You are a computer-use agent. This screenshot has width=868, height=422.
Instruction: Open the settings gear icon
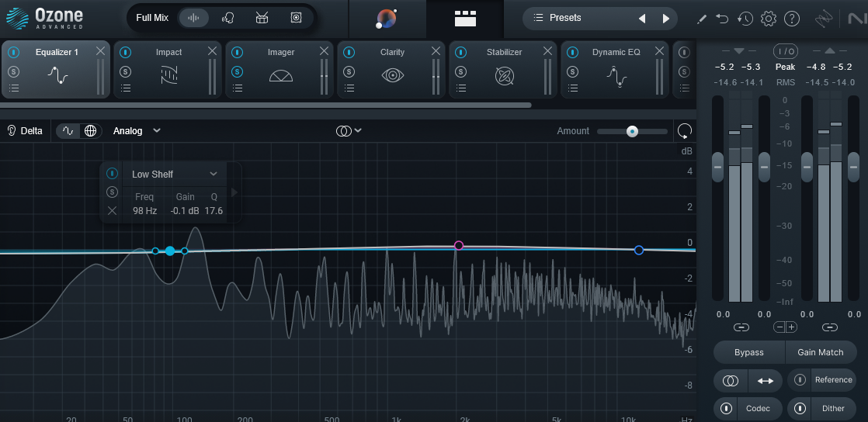click(x=769, y=19)
